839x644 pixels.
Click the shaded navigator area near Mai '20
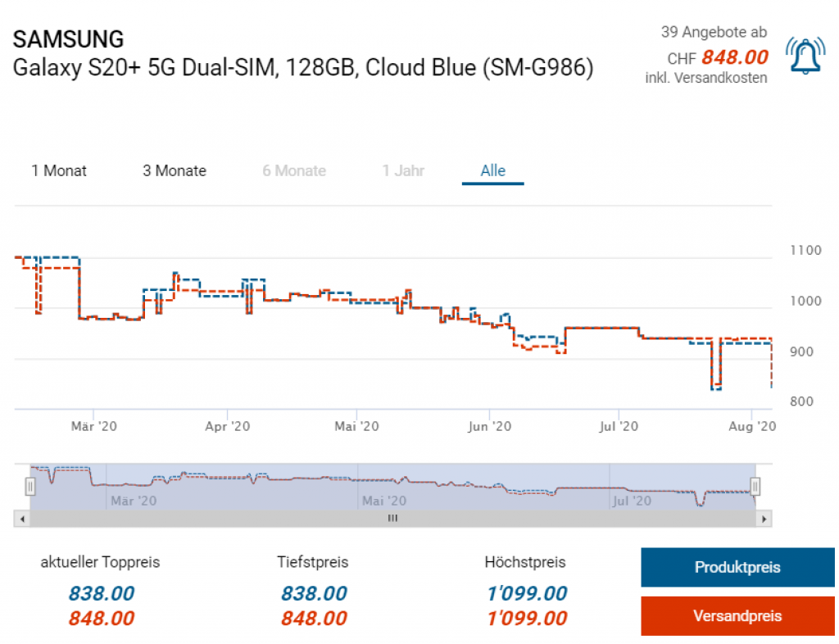pyautogui.click(x=383, y=488)
